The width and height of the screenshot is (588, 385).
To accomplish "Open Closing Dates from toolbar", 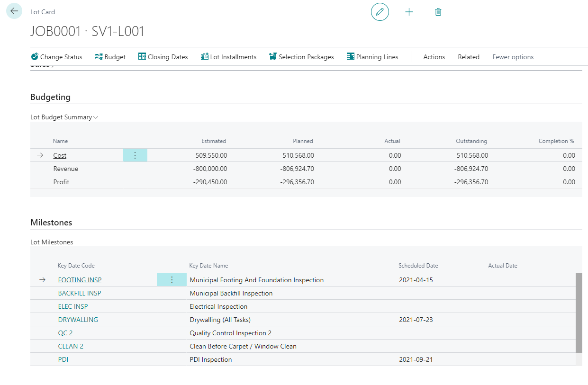I will 163,57.
